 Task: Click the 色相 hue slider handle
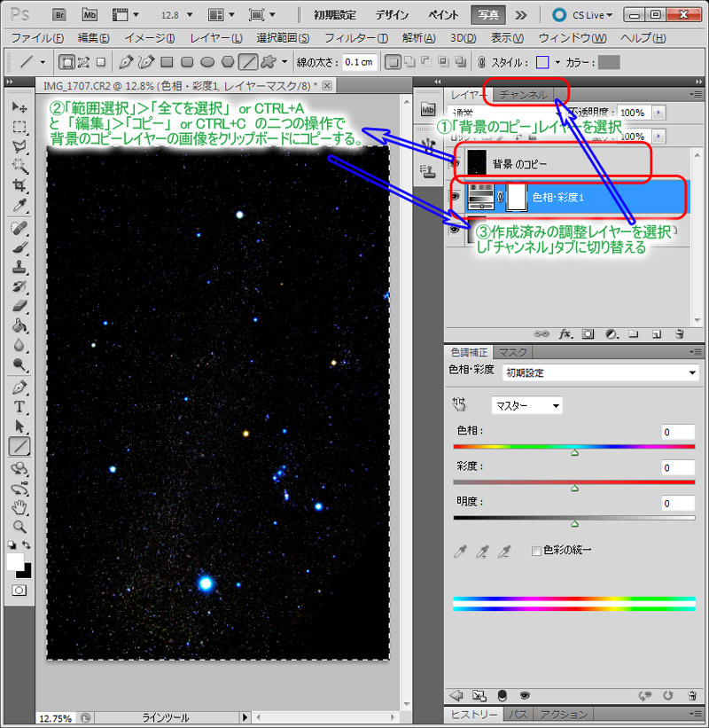click(x=574, y=452)
